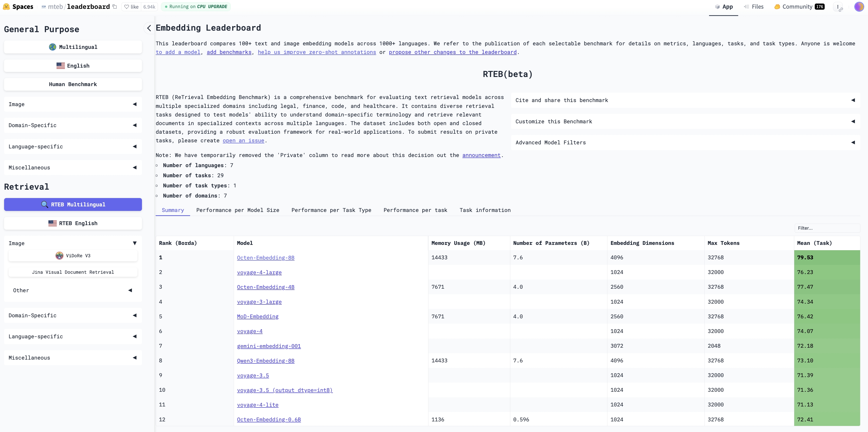
Task: Expand Language-specific under Retrieval
Action: (73, 336)
